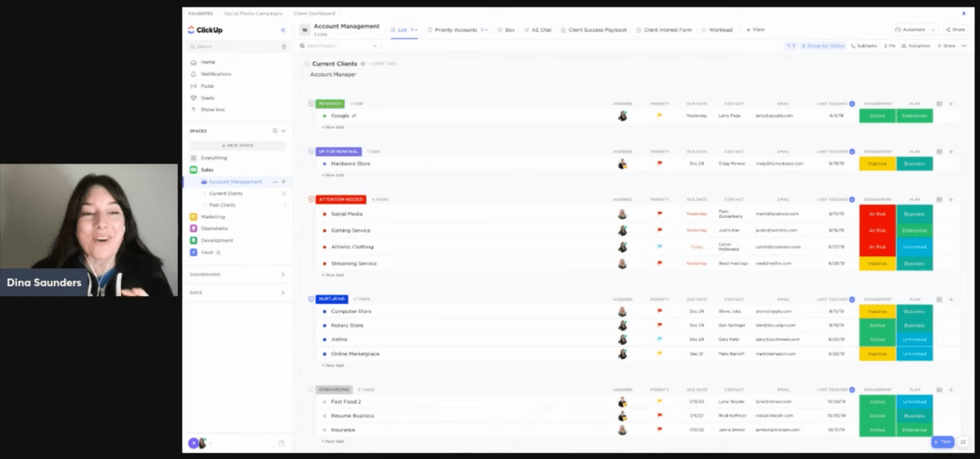This screenshot has height=459, width=980.
Task: Open the three-dot more options menu
Action: pos(964,45)
